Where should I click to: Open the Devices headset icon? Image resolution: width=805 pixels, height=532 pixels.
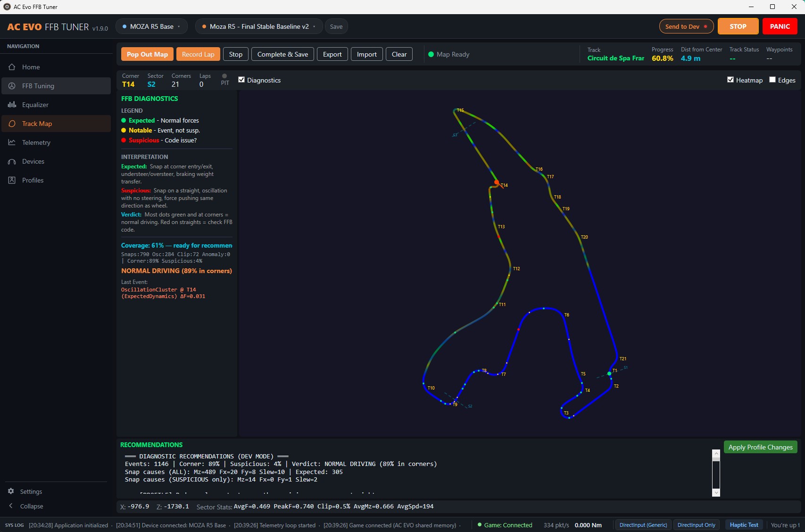pyautogui.click(x=12, y=161)
